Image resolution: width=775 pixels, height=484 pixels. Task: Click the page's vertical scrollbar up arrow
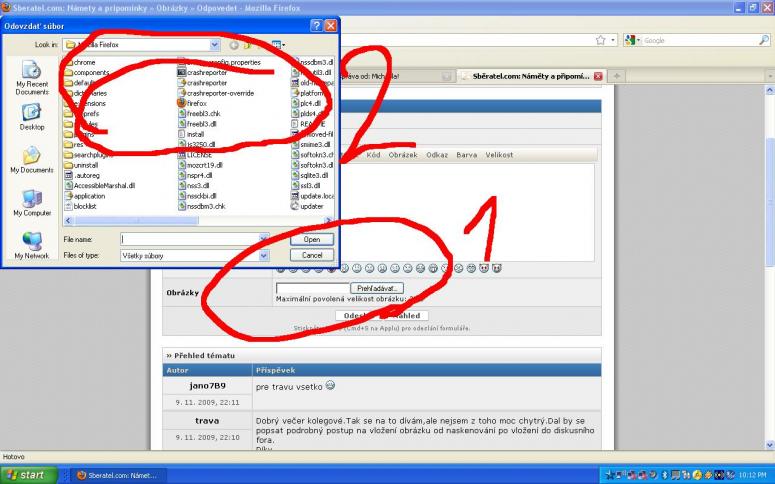[x=770, y=90]
